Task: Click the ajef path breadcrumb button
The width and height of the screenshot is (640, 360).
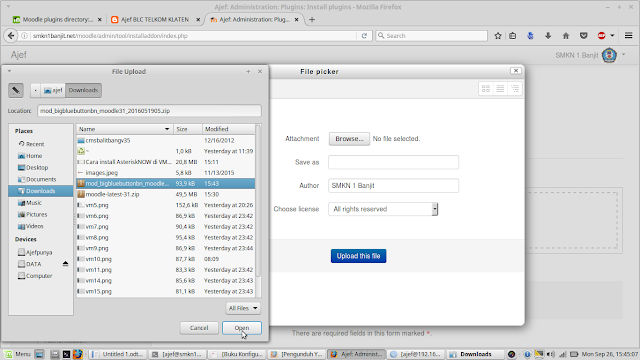Action: [53, 90]
